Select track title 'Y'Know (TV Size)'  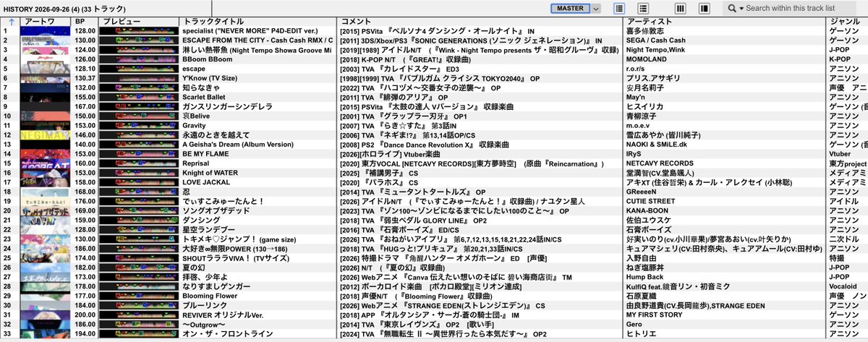click(x=209, y=78)
